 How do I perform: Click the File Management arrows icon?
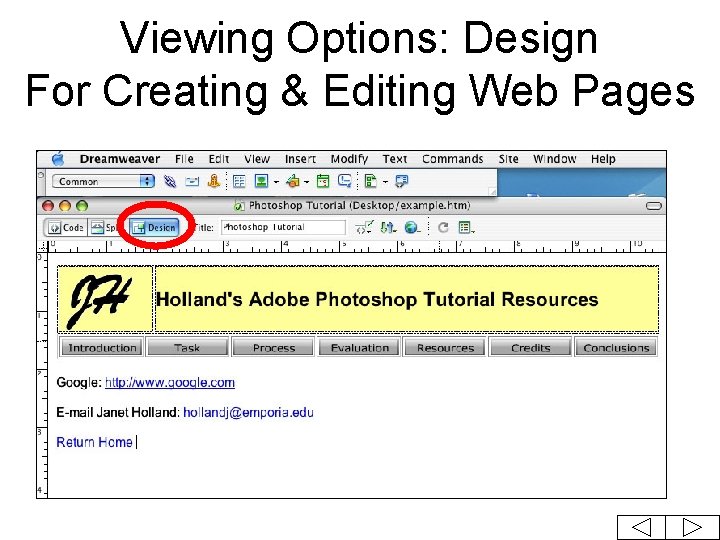pos(388,227)
